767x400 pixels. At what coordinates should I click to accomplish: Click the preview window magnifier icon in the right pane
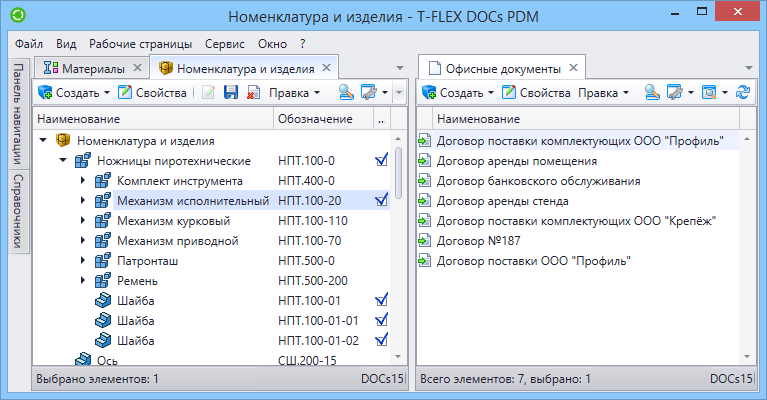709,92
